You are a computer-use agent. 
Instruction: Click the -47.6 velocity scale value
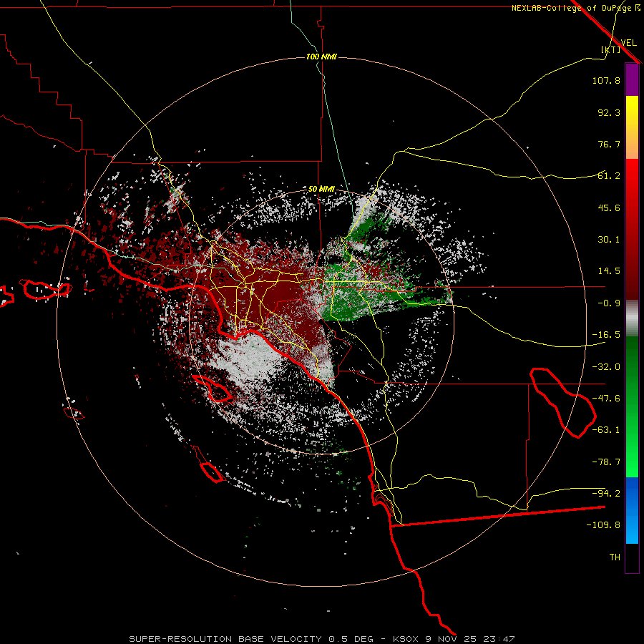tap(606, 399)
